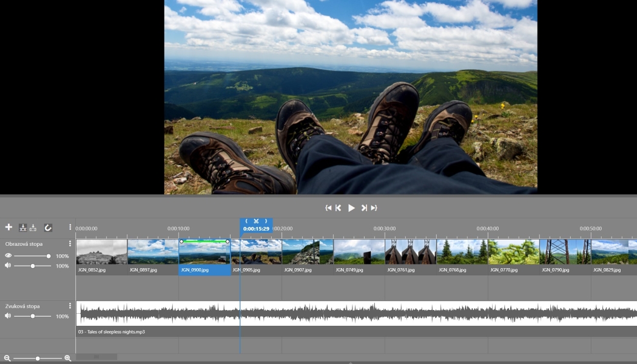
Task: Select the JGN_0897.jpg clip
Action: pos(153,257)
